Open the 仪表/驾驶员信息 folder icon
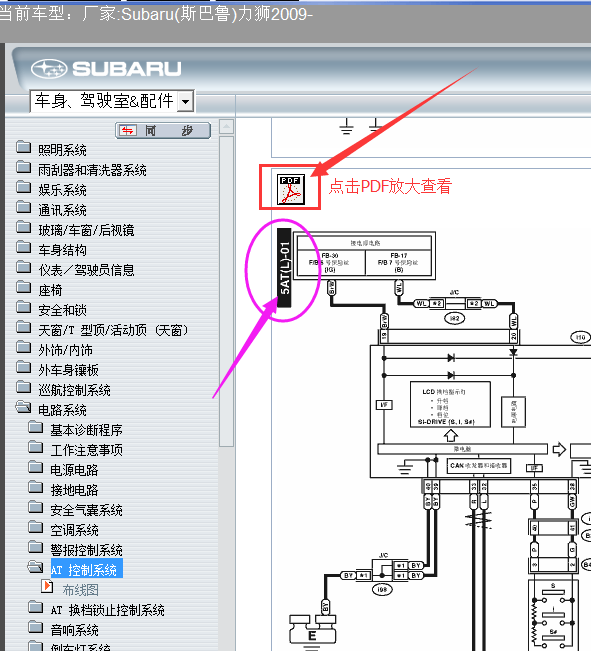591x651 pixels. tap(24, 267)
